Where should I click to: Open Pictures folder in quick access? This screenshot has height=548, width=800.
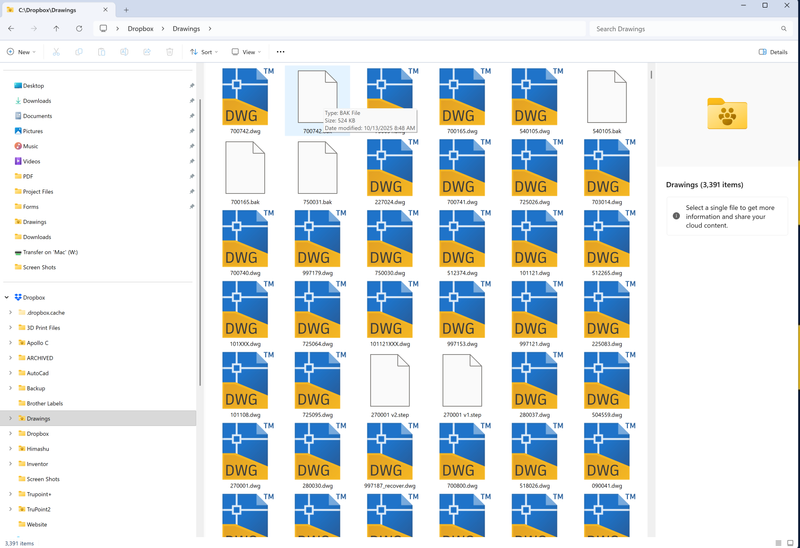[32, 131]
